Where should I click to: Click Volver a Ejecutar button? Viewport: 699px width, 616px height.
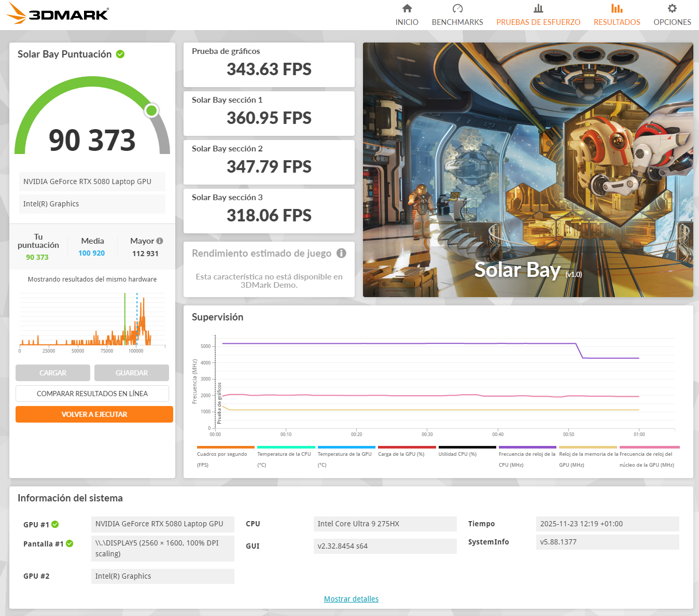pyautogui.click(x=94, y=414)
